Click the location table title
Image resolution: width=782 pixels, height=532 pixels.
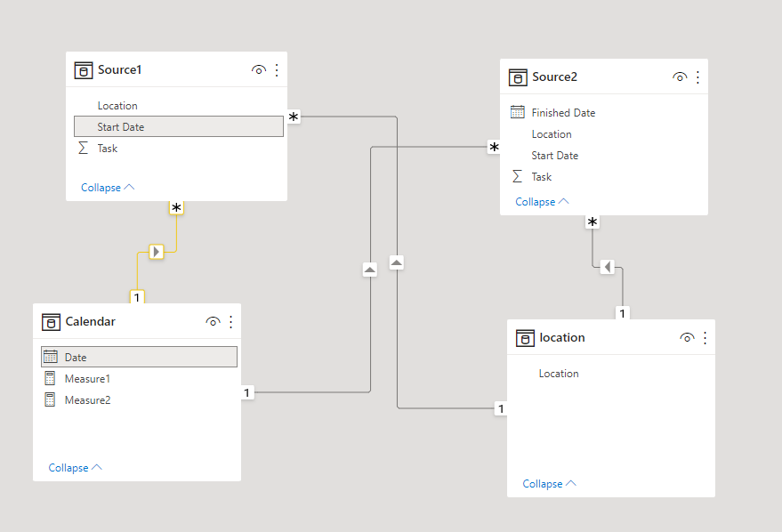pos(562,337)
